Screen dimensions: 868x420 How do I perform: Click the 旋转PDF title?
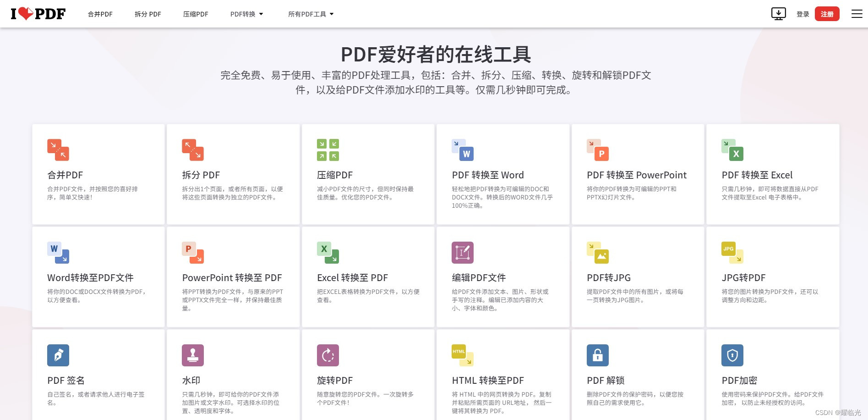coord(335,381)
